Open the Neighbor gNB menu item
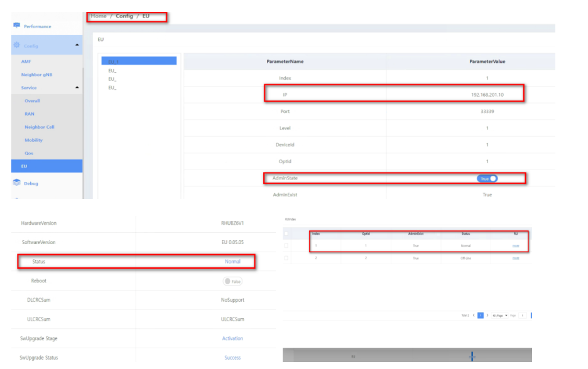This screenshot has height=369, width=588. click(x=36, y=75)
